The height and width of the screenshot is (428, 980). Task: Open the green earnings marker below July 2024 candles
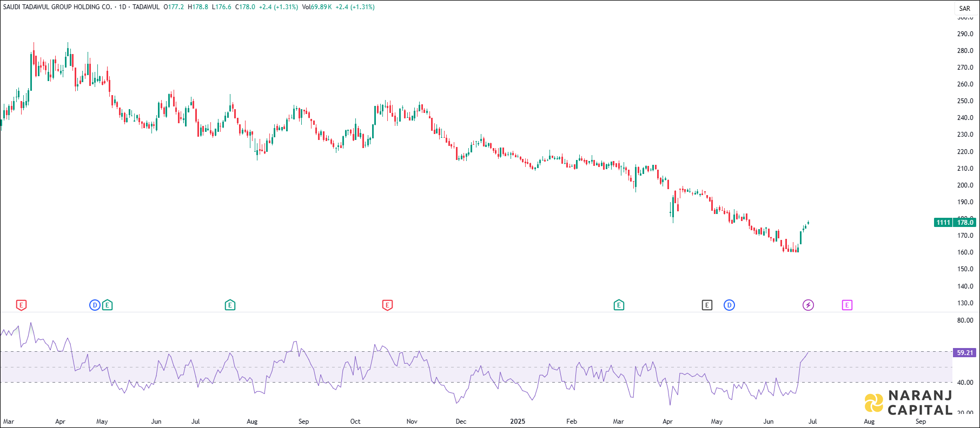coord(230,305)
